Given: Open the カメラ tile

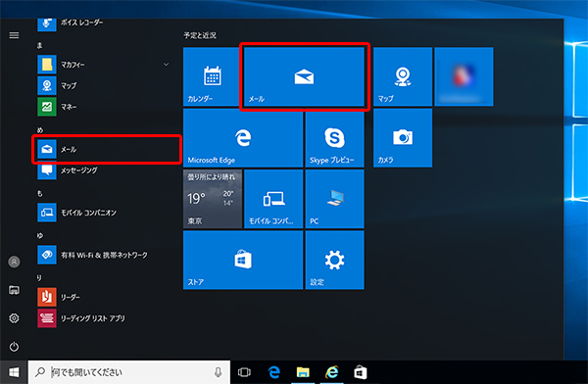Looking at the screenshot, I should click(403, 137).
